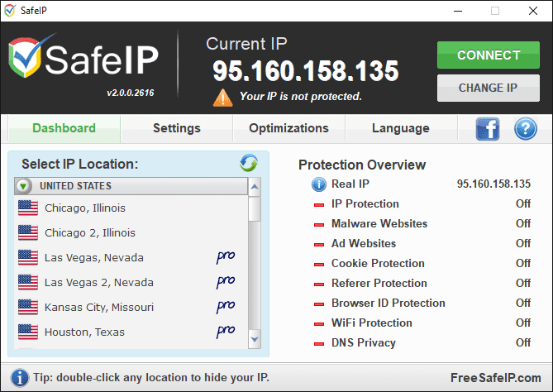Viewport: 553px width, 392px height.
Task: Click the pro badge on Houston, Texas
Action: pos(226,332)
